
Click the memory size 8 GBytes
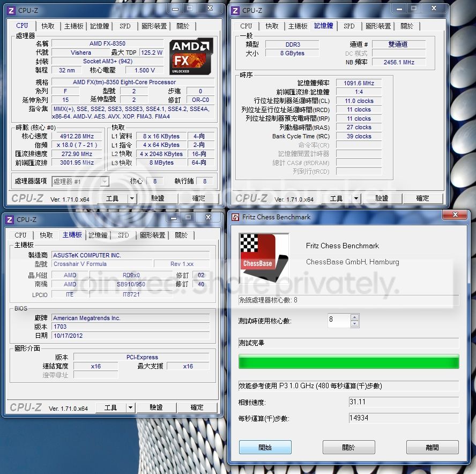click(x=292, y=53)
